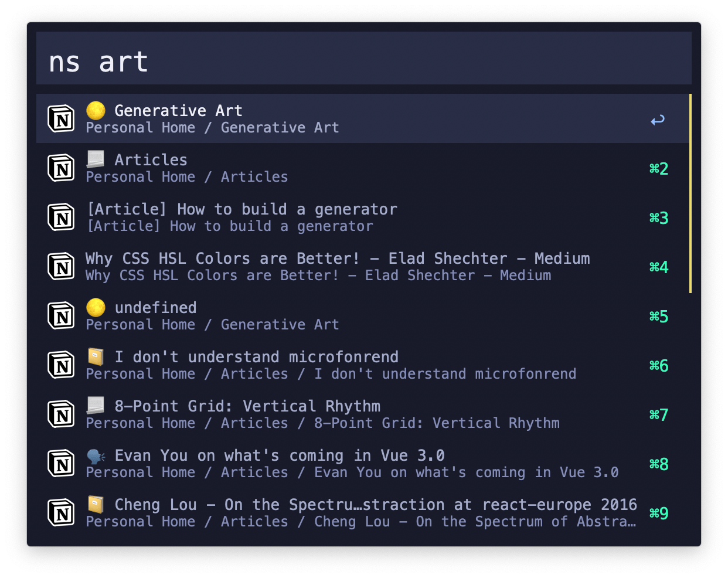Click the package emoji on the Cheng Lou result
This screenshot has width=728, height=578.
tap(96, 504)
